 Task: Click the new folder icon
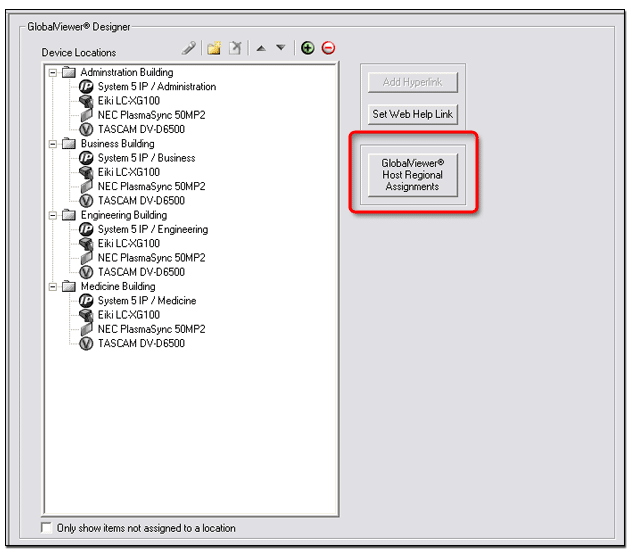[x=213, y=48]
